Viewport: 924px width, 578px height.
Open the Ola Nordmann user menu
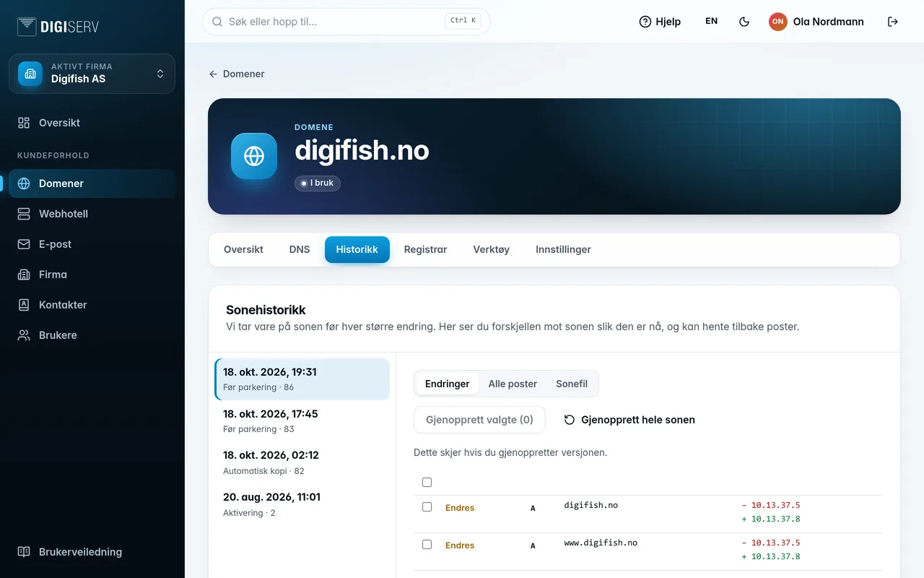(x=816, y=22)
